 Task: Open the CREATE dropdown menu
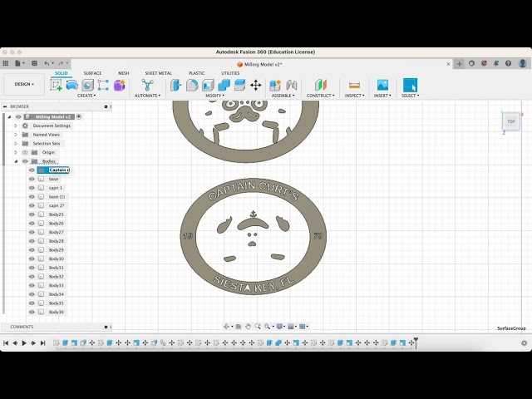click(86, 96)
